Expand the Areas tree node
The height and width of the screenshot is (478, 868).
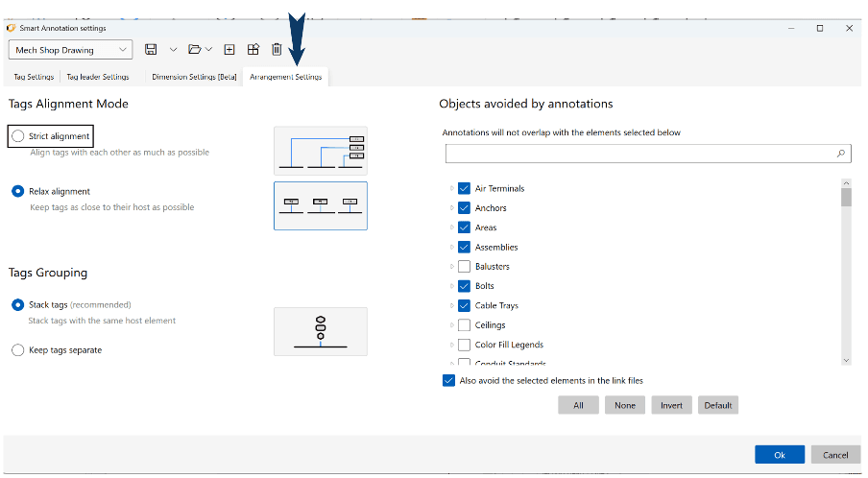[451, 227]
